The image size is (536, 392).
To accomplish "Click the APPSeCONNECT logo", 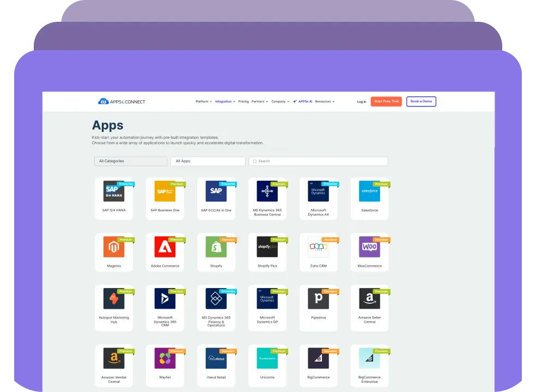I will tap(121, 101).
